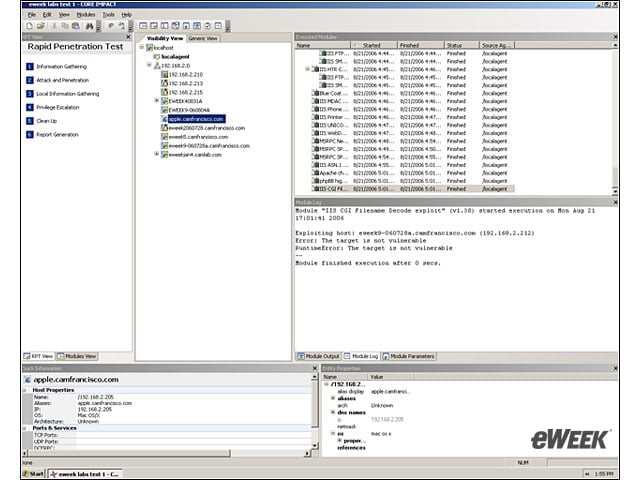Click the Finished column header

(420, 45)
